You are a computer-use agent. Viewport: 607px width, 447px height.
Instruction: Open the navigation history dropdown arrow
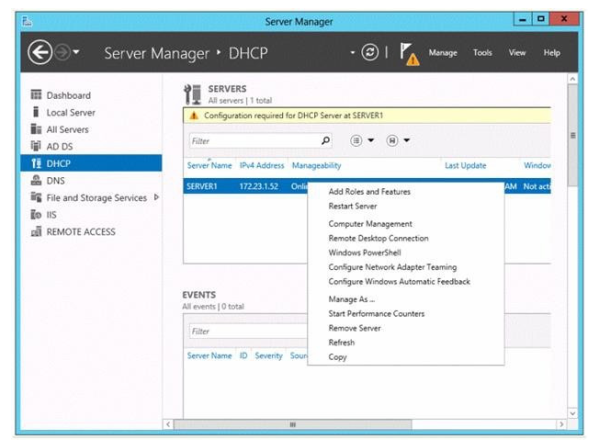(76, 52)
